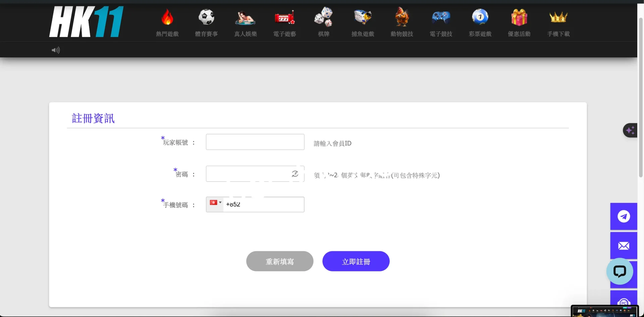This screenshot has height=317, width=644.
Task: Expand the country flag dropdown
Action: (215, 203)
